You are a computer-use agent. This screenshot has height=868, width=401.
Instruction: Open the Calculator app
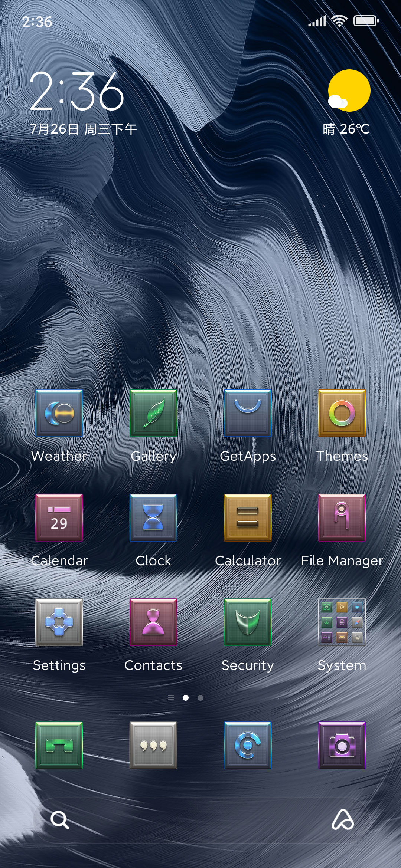coord(248,517)
